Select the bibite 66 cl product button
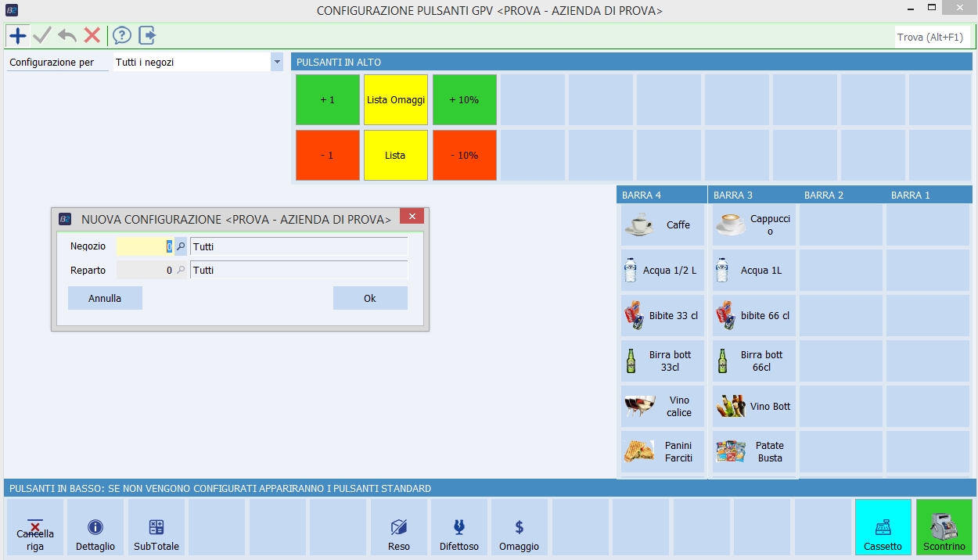This screenshot has height=560, width=978. point(754,316)
